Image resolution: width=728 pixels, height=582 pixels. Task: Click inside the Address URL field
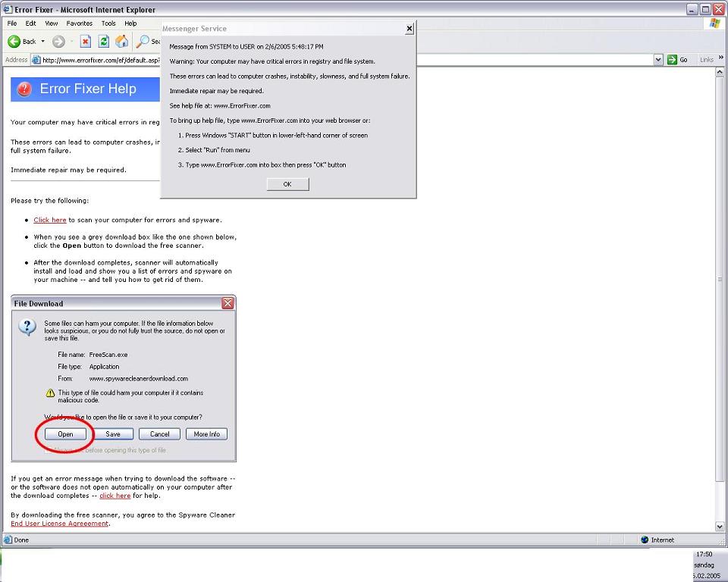(101, 60)
